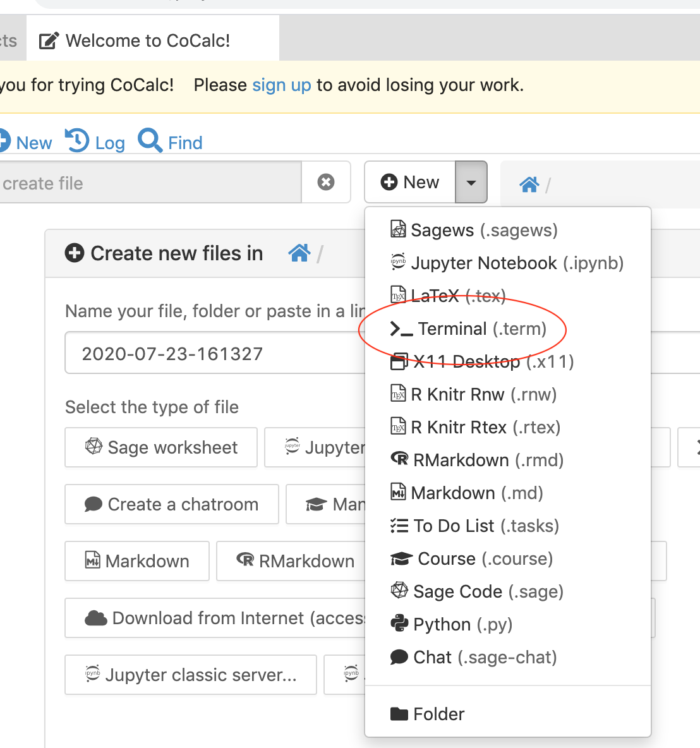The height and width of the screenshot is (748, 700).
Task: Select Python (.py) file type
Action: 508,624
